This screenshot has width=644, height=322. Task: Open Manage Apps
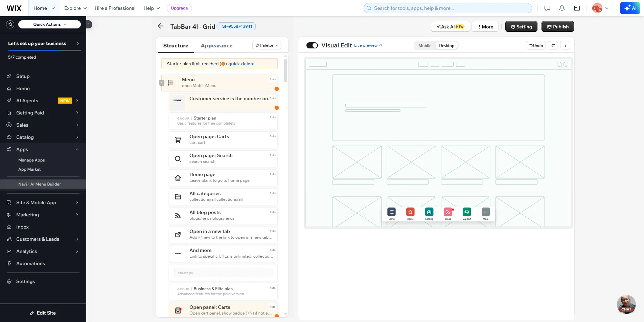[31, 160]
